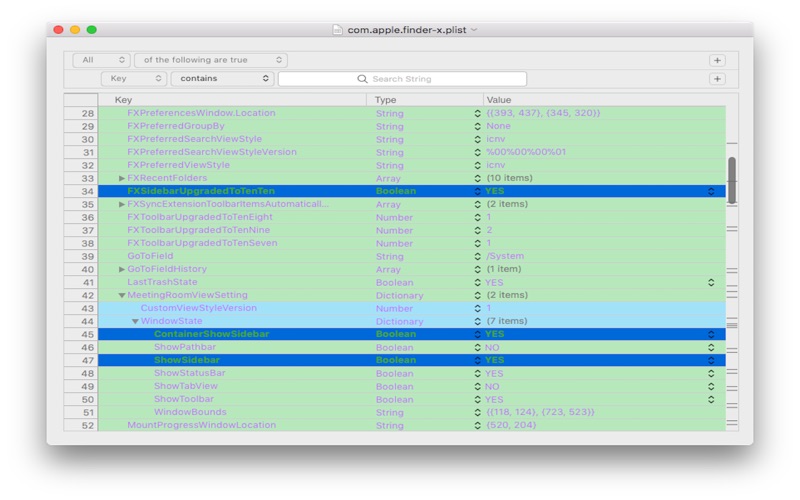Viewport: 800px width, 500px height.
Task: Select the ShowToolbar key
Action: pyautogui.click(x=184, y=399)
